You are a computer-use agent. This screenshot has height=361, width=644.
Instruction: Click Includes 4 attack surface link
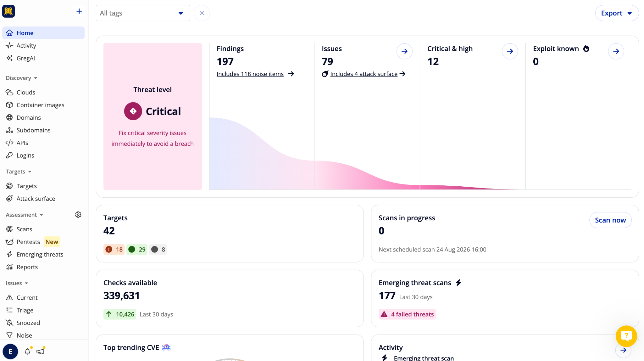(364, 74)
